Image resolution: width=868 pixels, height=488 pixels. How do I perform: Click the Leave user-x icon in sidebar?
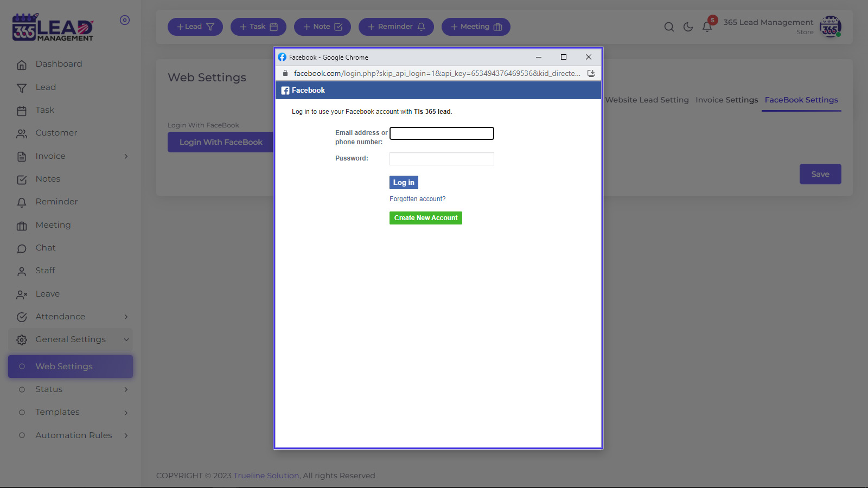22,294
